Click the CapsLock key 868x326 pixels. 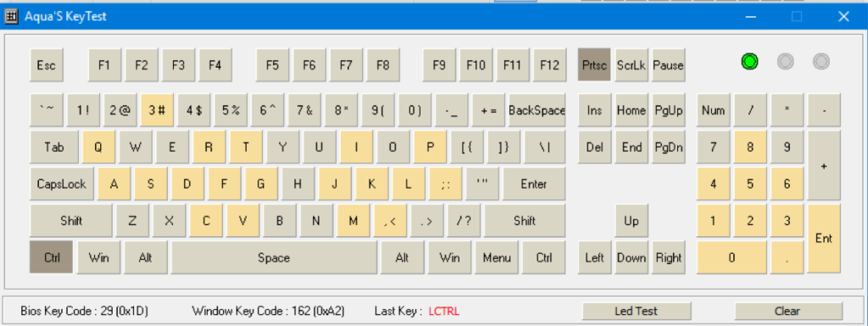[61, 184]
